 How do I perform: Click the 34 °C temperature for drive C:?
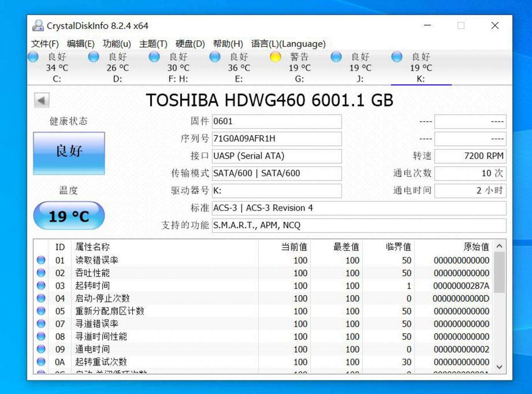point(57,68)
